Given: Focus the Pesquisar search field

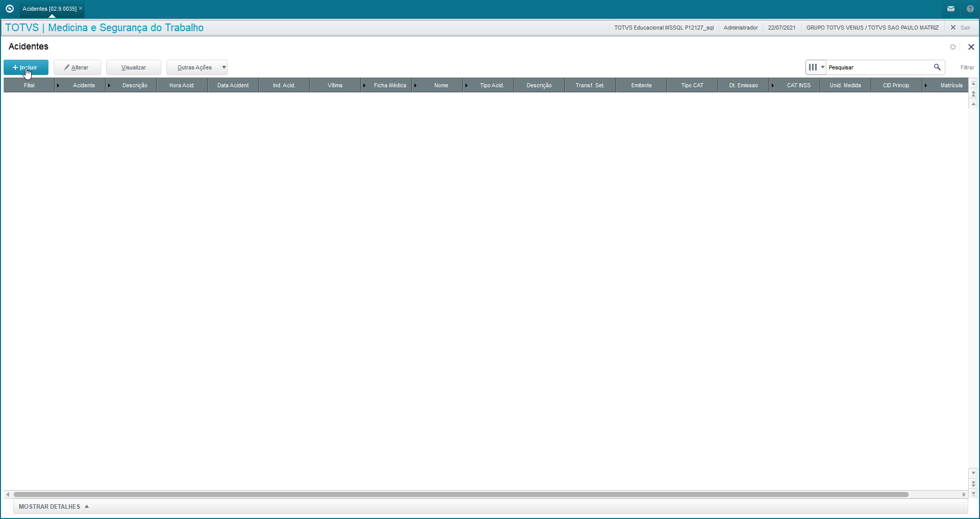Looking at the screenshot, I should (x=879, y=67).
